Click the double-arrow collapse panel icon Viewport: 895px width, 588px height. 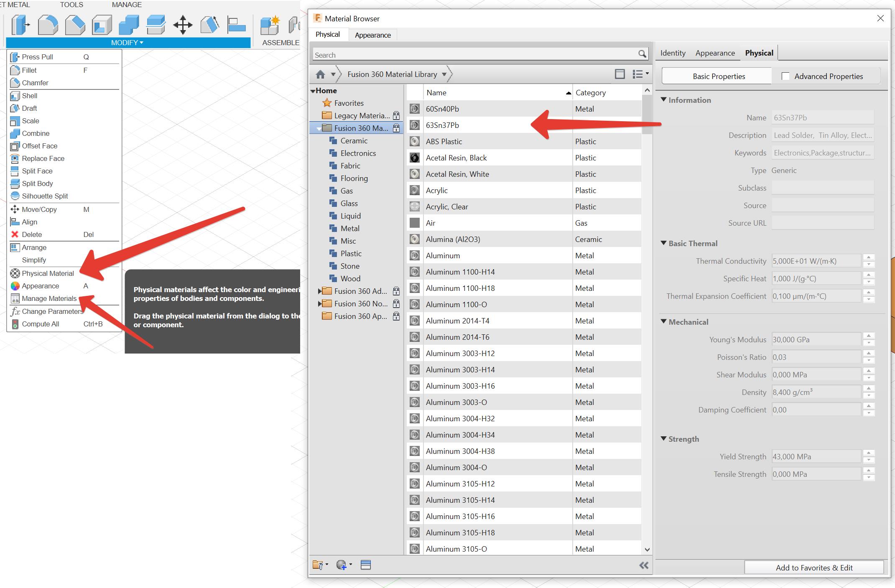point(644,565)
